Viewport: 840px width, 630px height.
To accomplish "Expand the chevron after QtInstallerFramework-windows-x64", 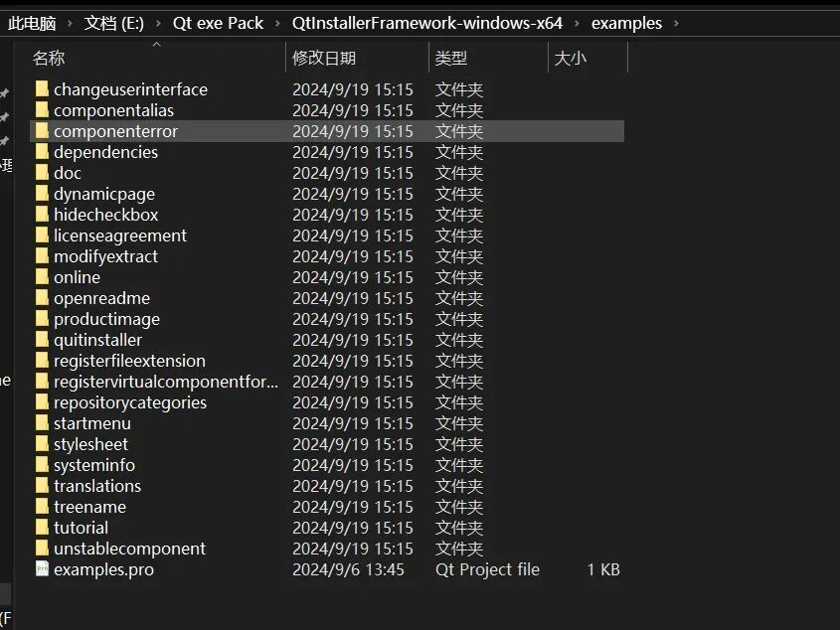I will 577,24.
